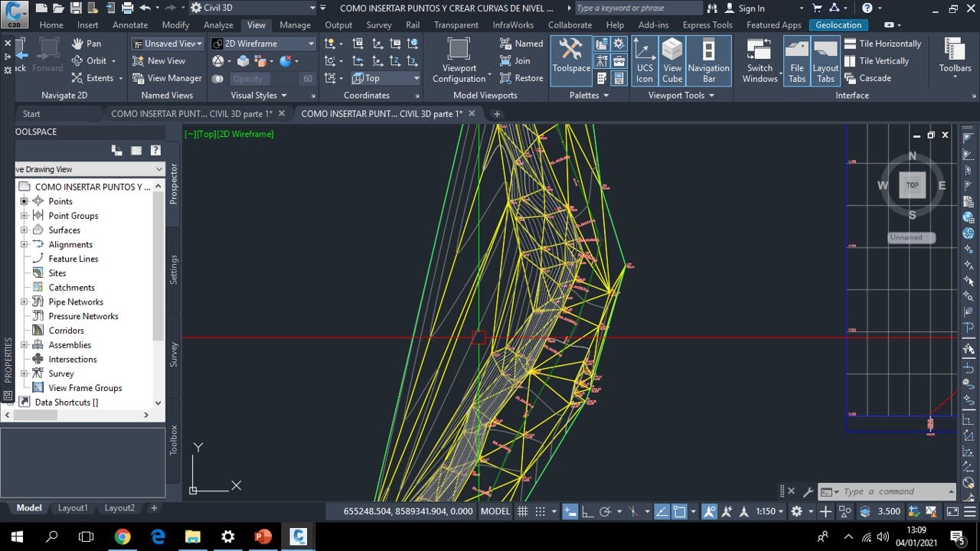Open the status bar Customization menu
This screenshot has height=551, width=980.
pyautogui.click(x=969, y=511)
